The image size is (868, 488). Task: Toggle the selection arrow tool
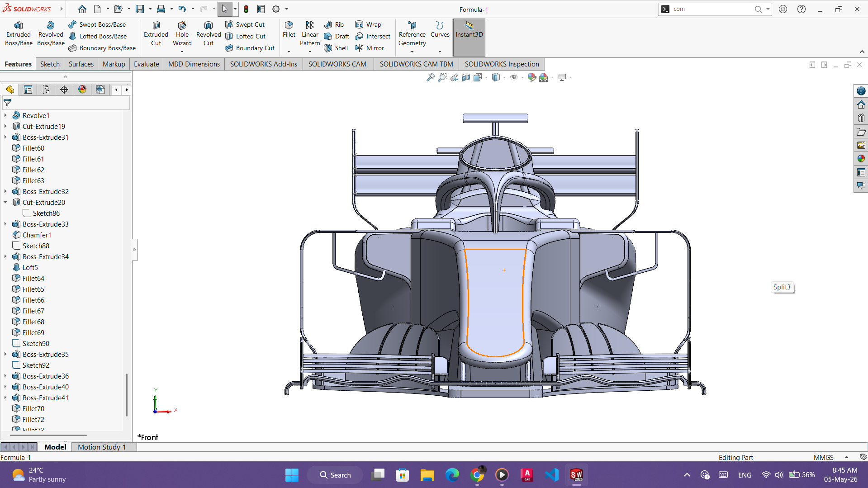225,9
